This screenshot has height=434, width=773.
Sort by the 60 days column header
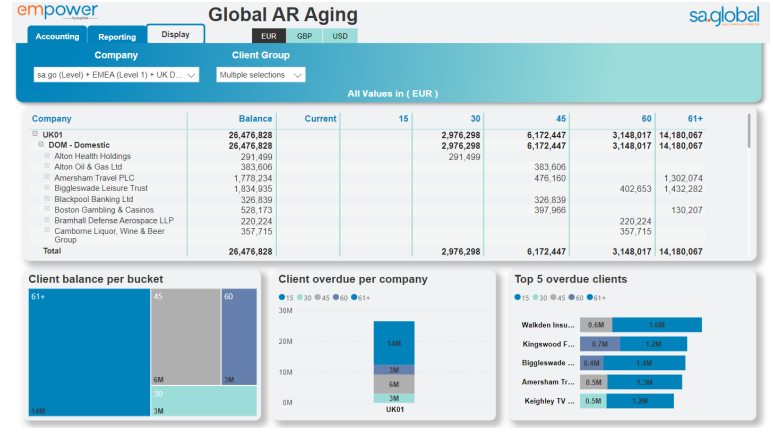coord(646,118)
